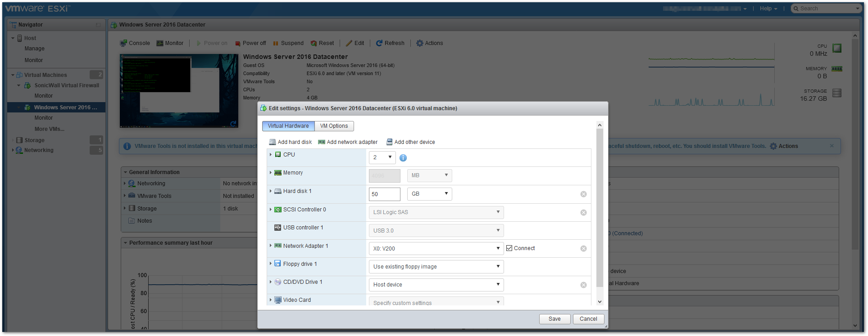Click the VMware ESXi logo

point(37,9)
